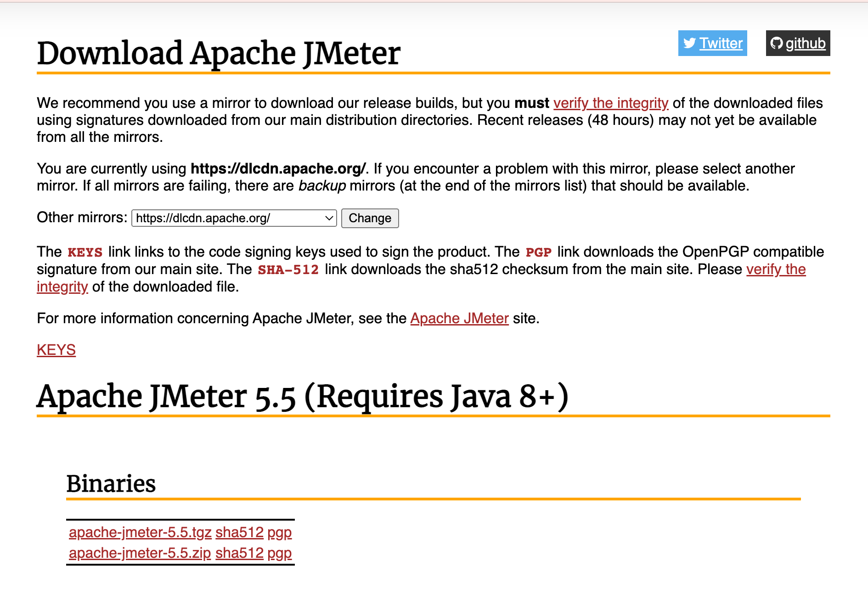Follow the verify the integrity link
Screen dimensions: 868x606
(611, 103)
